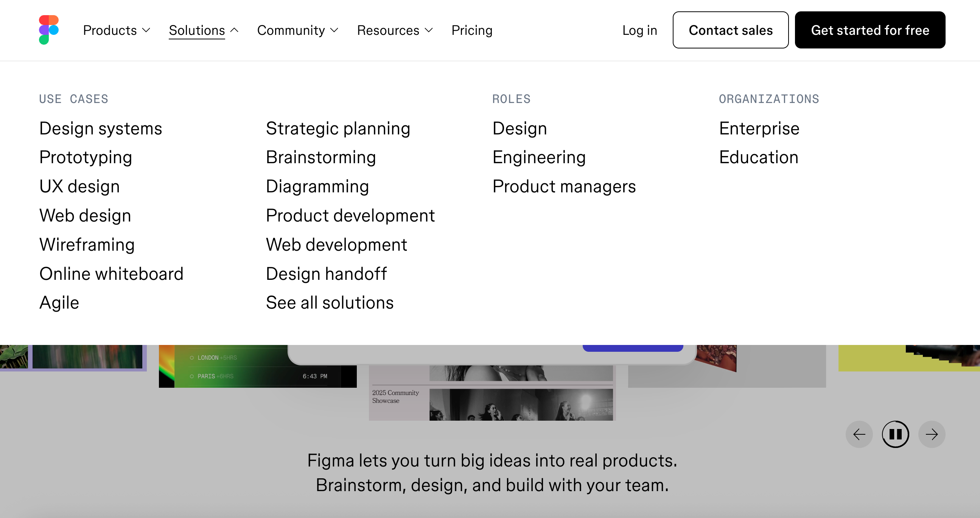Click the Figma logo icon
Image resolution: width=980 pixels, height=518 pixels.
[x=49, y=30]
